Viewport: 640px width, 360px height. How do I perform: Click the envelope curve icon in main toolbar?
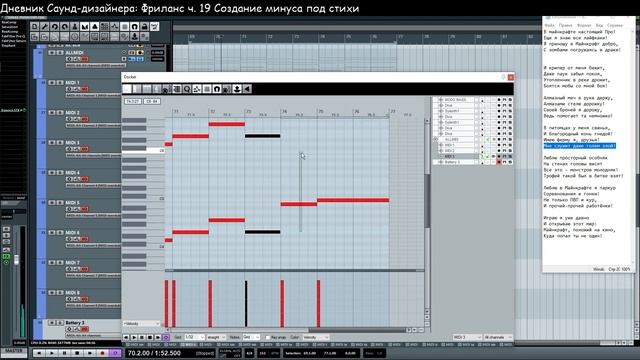click(115, 27)
